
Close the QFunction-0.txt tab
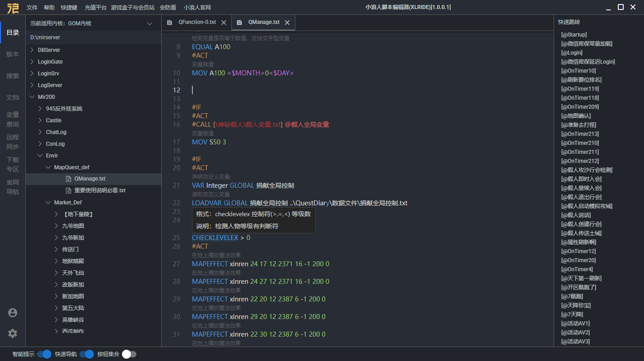(x=224, y=22)
